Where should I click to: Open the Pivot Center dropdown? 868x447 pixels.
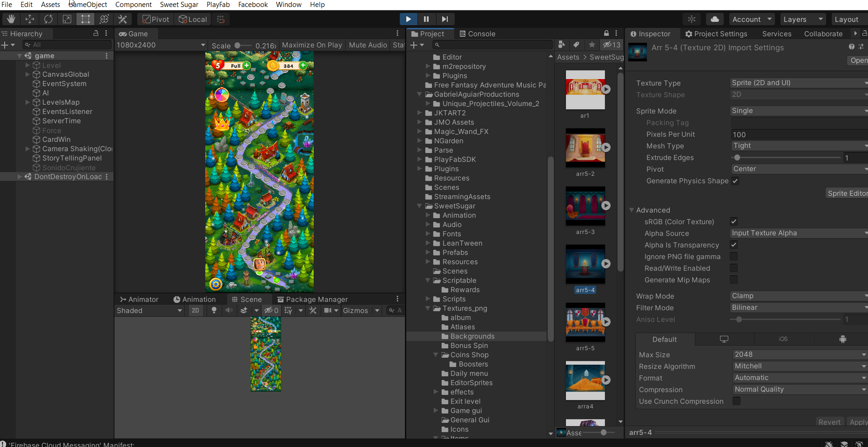[799, 169]
